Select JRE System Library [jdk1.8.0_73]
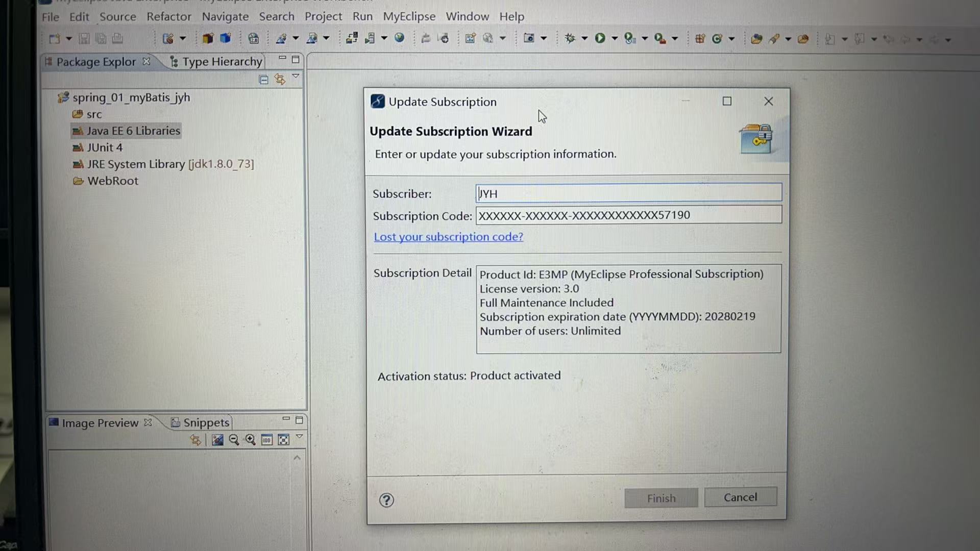The image size is (980, 551). coord(163,164)
